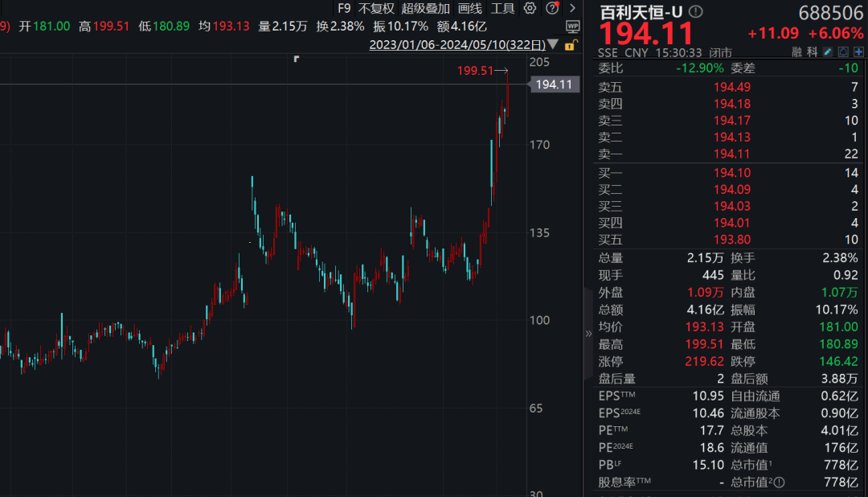
Task: Add stock with blue plus icon
Action: point(858,52)
